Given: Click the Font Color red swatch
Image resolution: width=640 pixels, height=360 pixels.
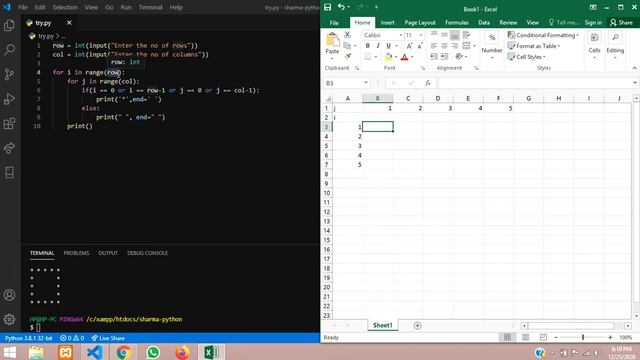Looking at the screenshot, I should pyautogui.click(x=404, y=57).
